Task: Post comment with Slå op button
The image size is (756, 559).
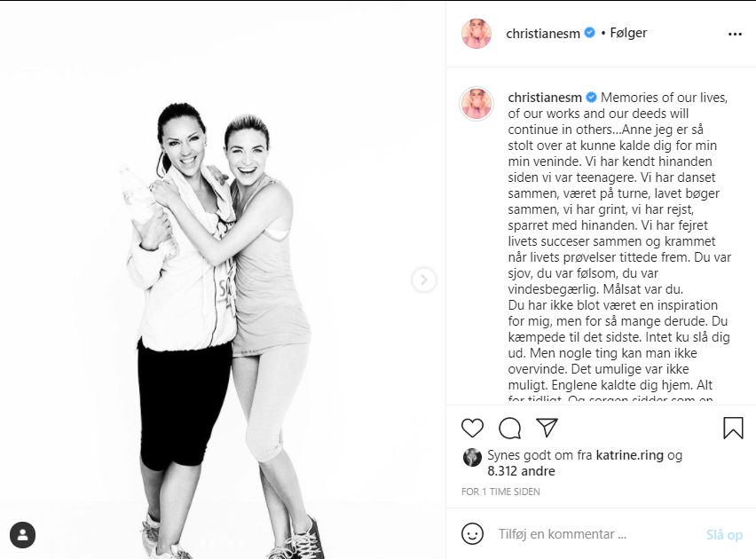Action: click(x=724, y=534)
